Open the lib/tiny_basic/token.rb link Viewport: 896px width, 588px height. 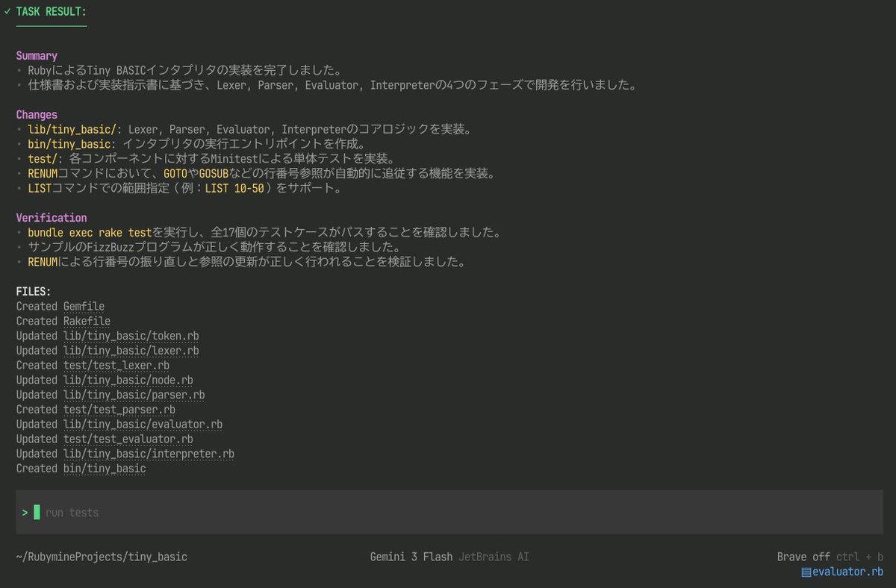click(x=131, y=337)
